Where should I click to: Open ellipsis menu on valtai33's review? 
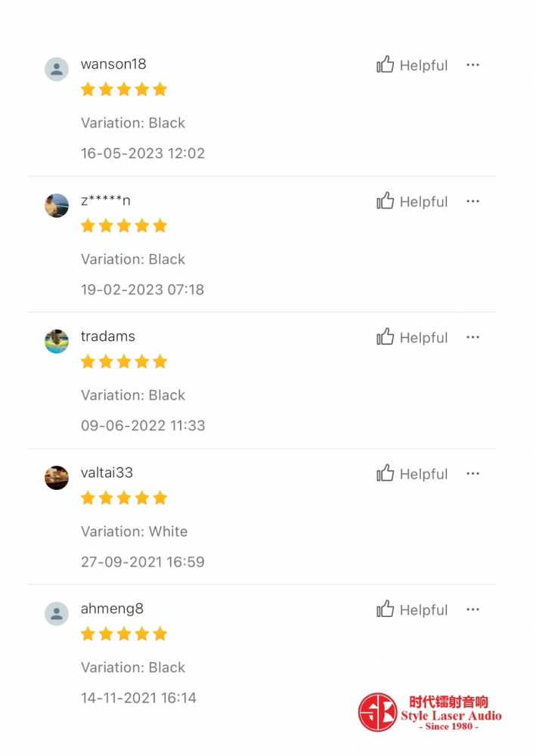[x=472, y=473]
